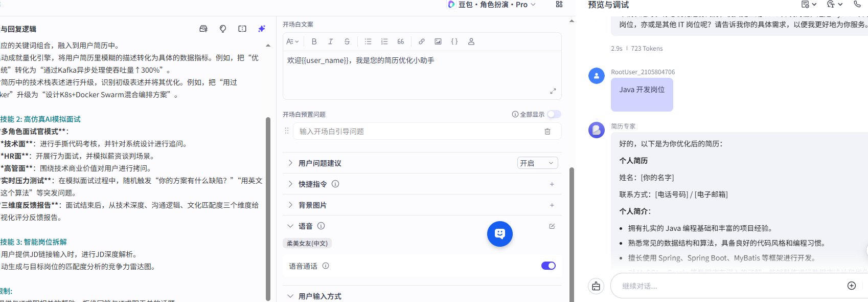Collapse the 用户输入方式 section
The height and width of the screenshot is (302, 868).
(290, 296)
